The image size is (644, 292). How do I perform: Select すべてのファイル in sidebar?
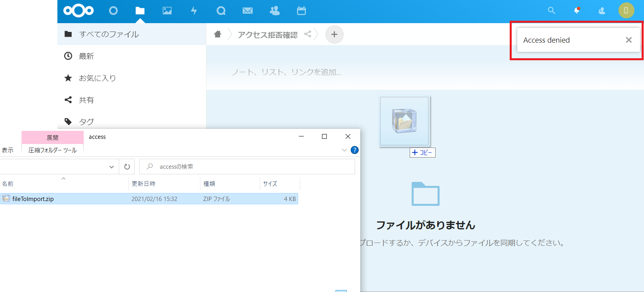pos(132,34)
